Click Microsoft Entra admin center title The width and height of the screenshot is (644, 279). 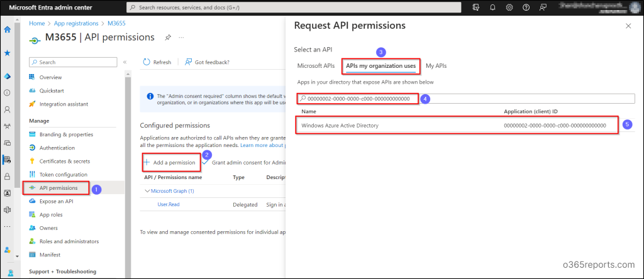(x=50, y=8)
